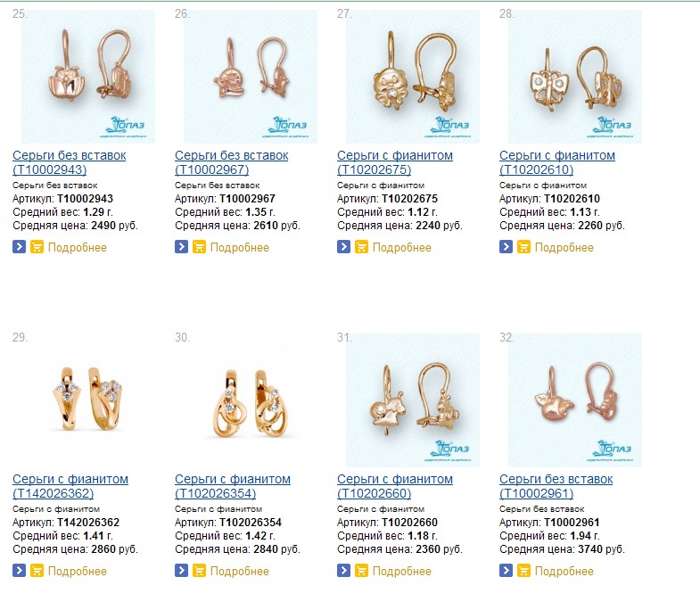Click Подробнее under item T102026354
Screen dimensions: 700x610
pos(240,571)
